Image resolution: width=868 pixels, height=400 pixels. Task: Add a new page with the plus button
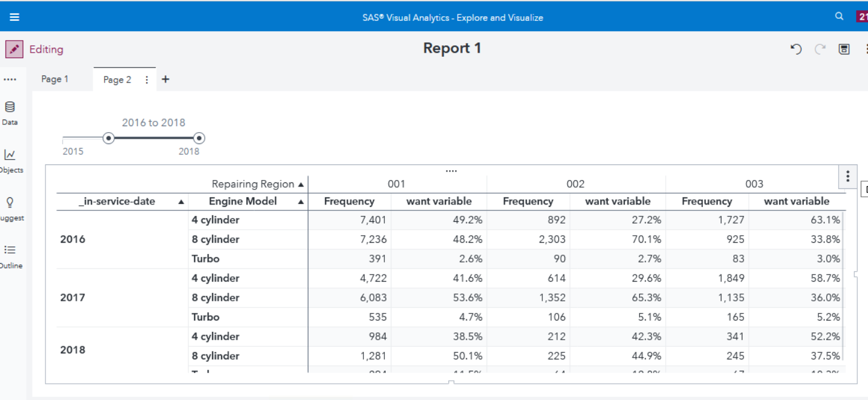(x=165, y=78)
